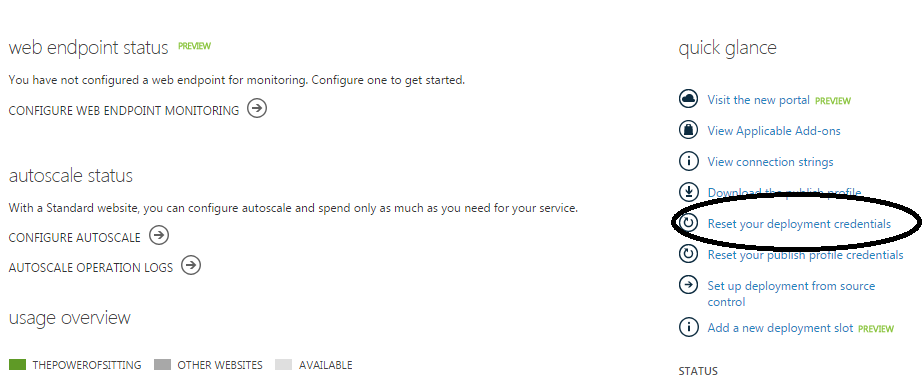The image size is (924, 377).
Task: Click the shopping bag icon for Applicable Add-ons
Action: tap(688, 130)
